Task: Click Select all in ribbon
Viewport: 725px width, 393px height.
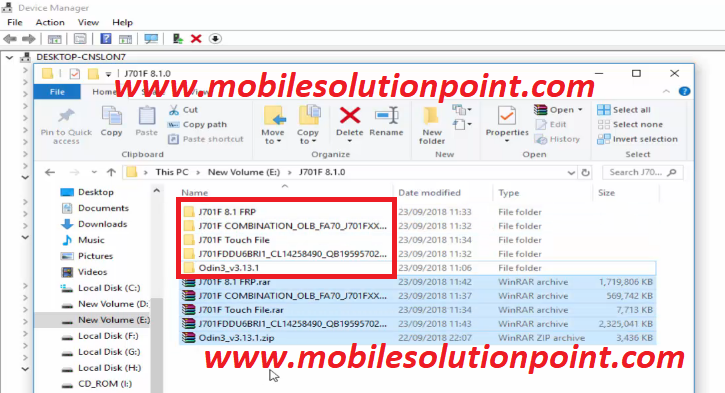Action: pos(624,110)
